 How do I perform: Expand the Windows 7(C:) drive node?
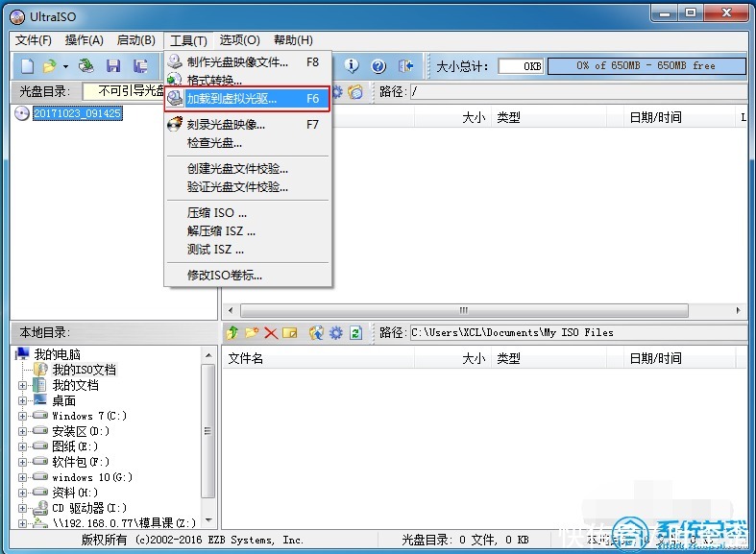[x=22, y=417]
